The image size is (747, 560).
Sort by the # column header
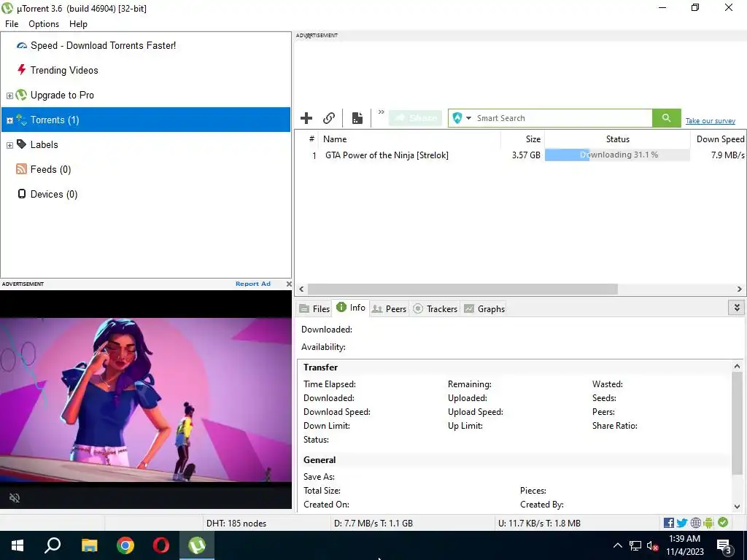311,139
